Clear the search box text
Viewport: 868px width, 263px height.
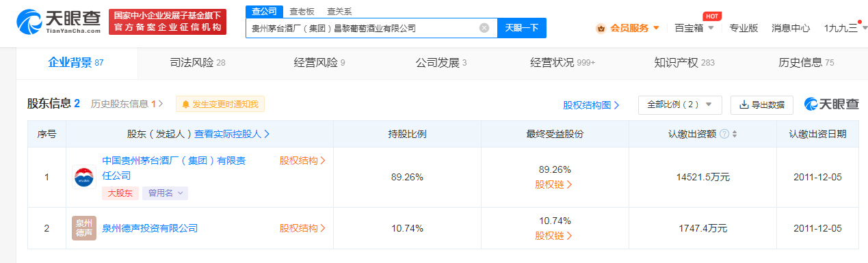(x=484, y=28)
